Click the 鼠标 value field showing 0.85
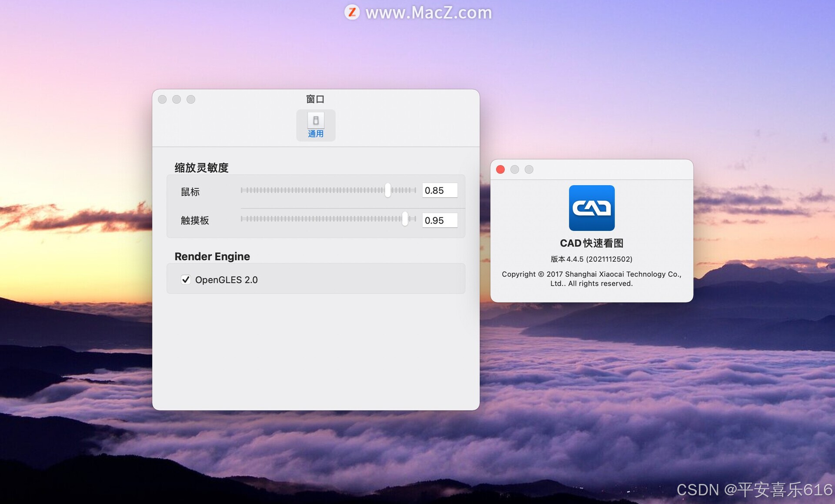The height and width of the screenshot is (504, 835). [439, 190]
